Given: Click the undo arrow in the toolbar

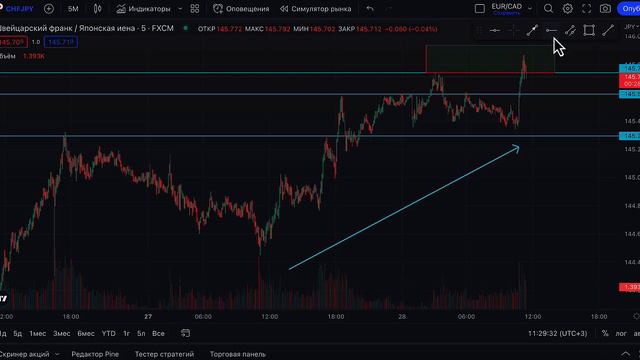Looking at the screenshot, I should tap(370, 9).
